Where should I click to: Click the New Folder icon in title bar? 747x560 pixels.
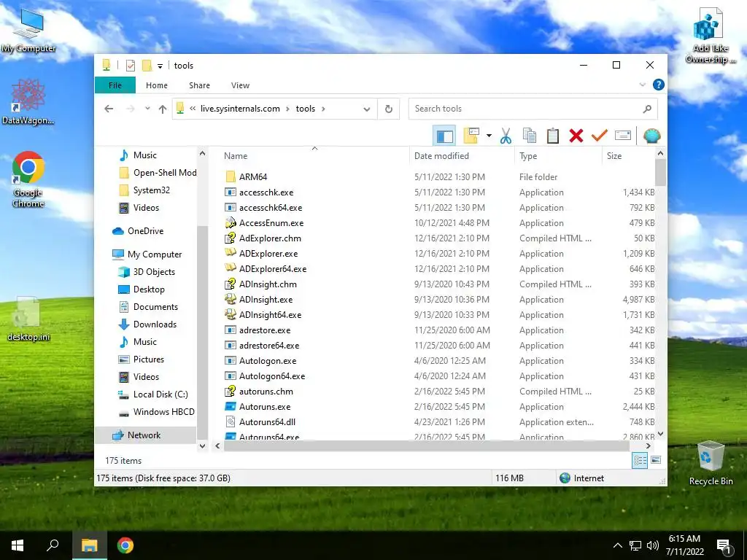[x=147, y=66]
